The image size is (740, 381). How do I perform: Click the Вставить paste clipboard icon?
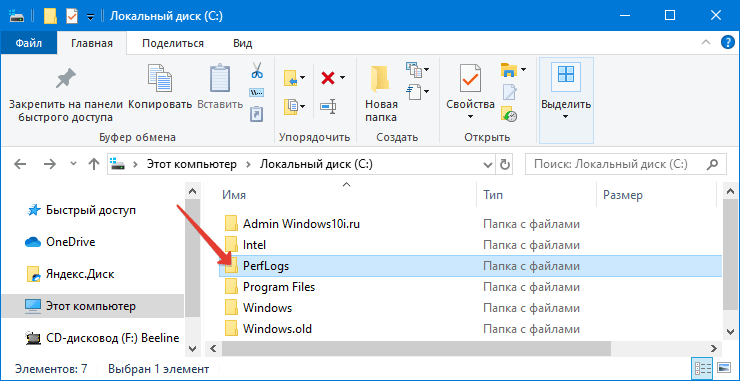point(220,78)
